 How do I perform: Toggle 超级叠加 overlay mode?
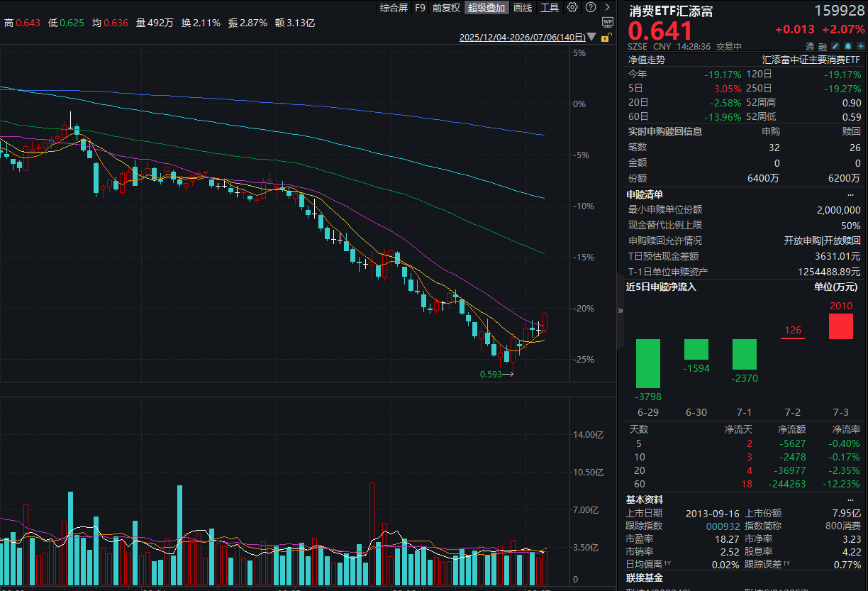click(x=486, y=8)
